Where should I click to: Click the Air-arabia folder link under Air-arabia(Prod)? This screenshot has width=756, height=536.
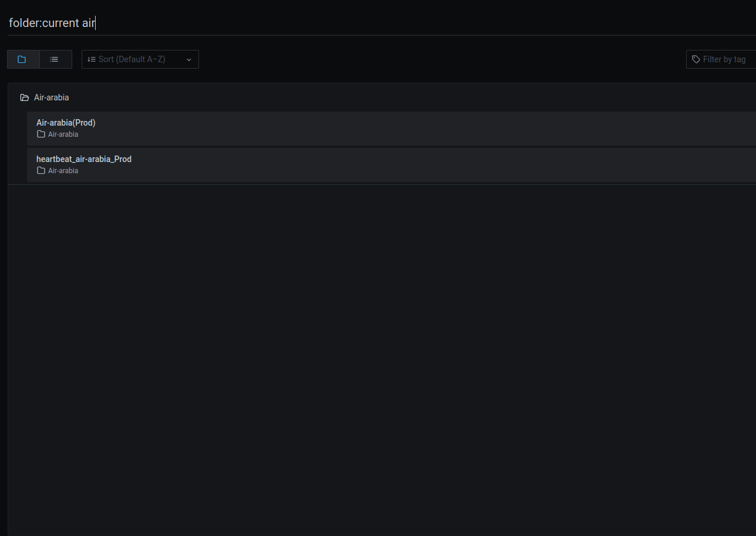(x=63, y=134)
